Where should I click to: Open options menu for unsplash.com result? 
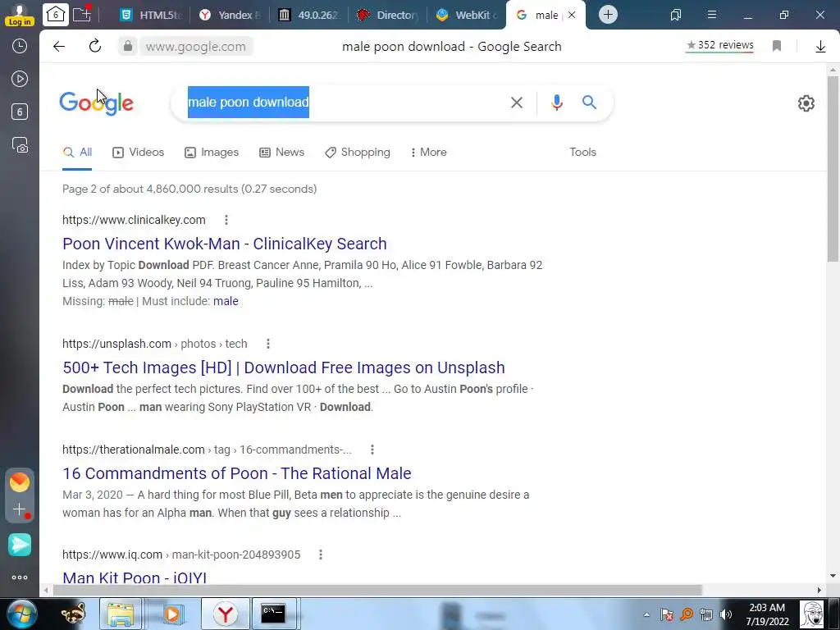[268, 344]
